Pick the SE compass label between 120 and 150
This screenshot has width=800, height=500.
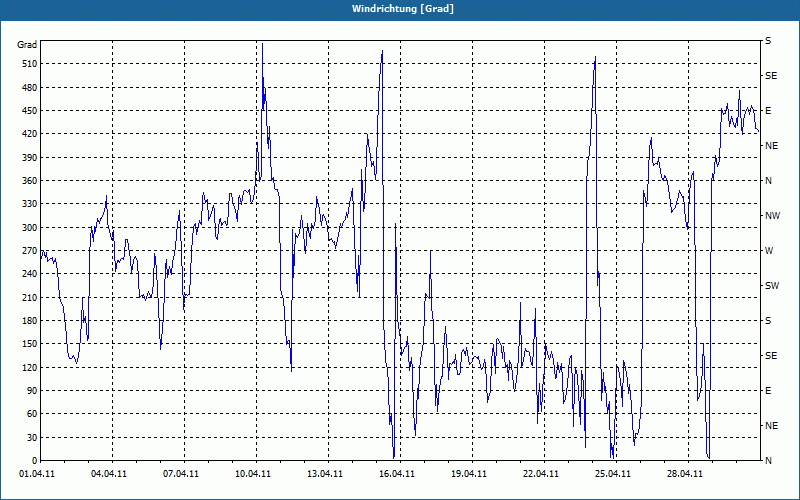click(771, 356)
